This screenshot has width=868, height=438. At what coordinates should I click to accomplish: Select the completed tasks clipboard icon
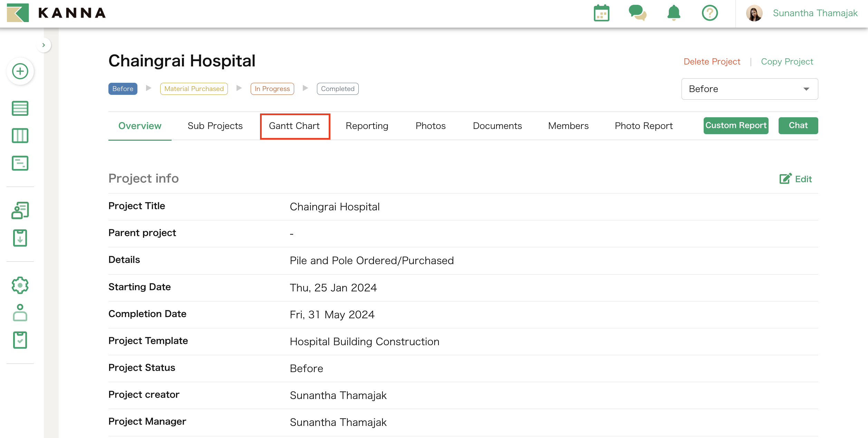[x=20, y=340]
